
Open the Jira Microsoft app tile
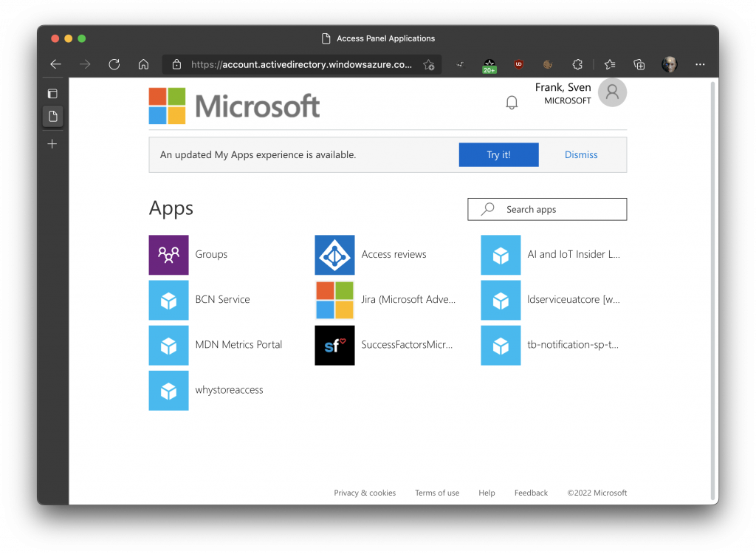click(x=334, y=300)
